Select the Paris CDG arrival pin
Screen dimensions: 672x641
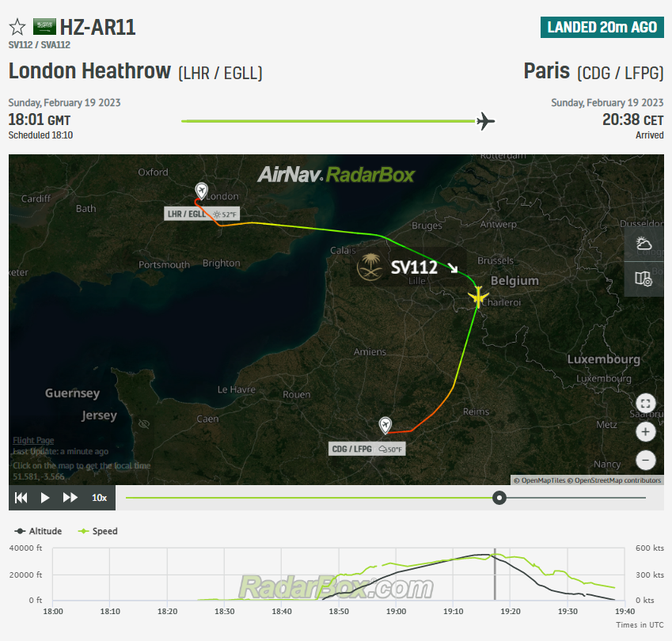coord(385,425)
